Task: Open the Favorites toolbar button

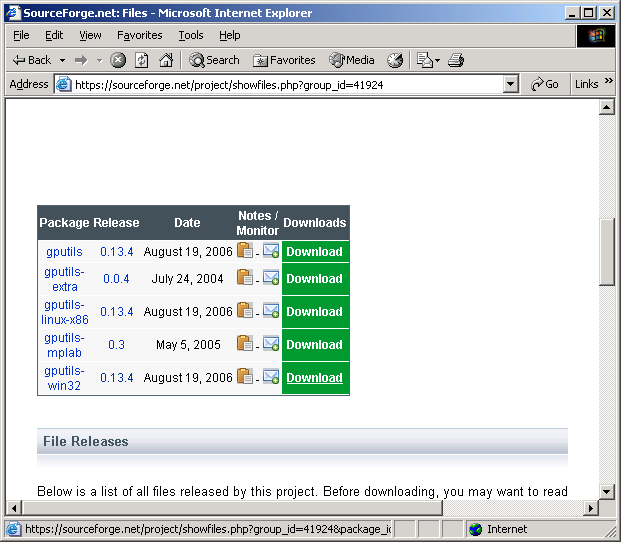Action: [284, 60]
